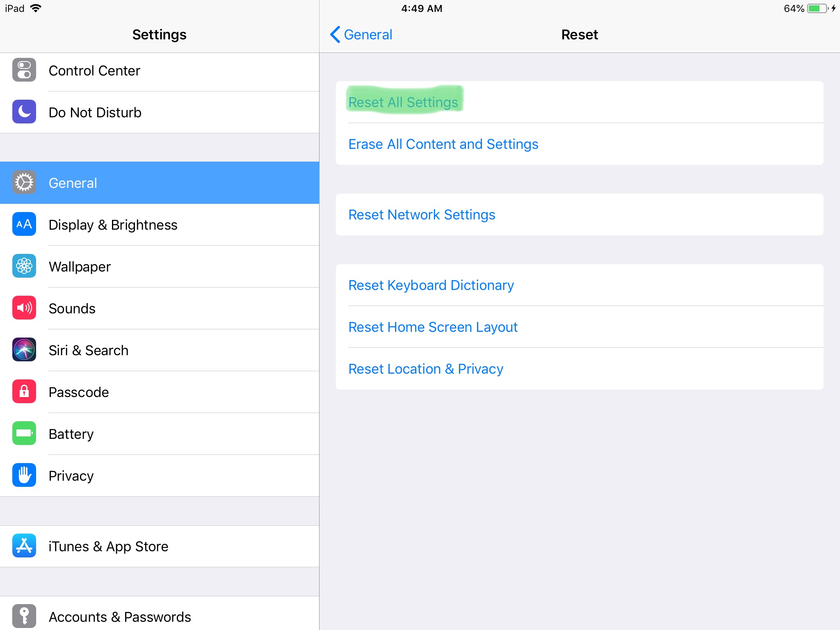Tap the Siri & Search icon

(x=24, y=350)
